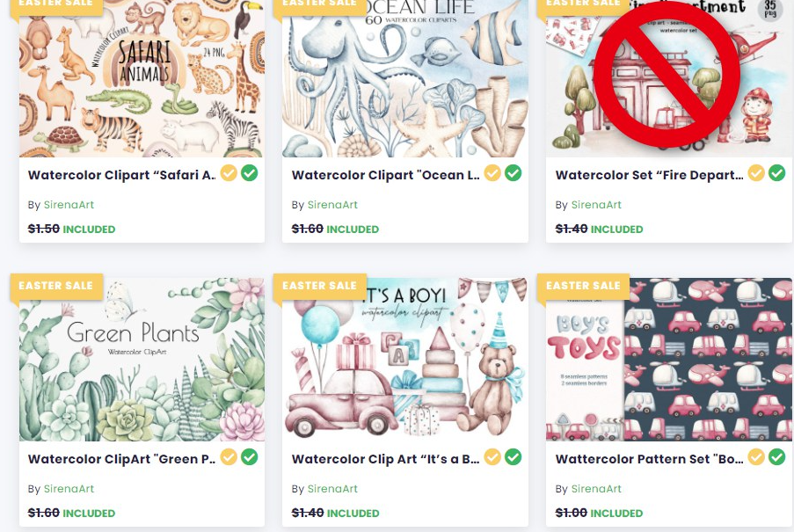
Task: Open Watercolor Clipart "Ocean L.." title link
Action: point(385,175)
